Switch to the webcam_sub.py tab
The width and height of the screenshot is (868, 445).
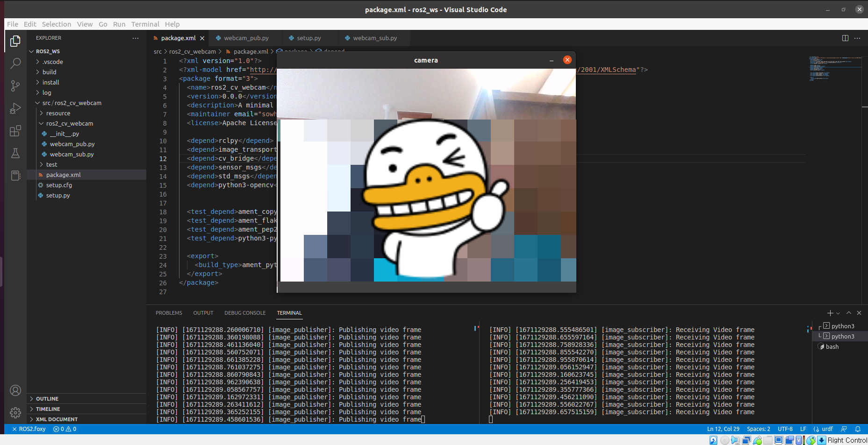pyautogui.click(x=374, y=38)
